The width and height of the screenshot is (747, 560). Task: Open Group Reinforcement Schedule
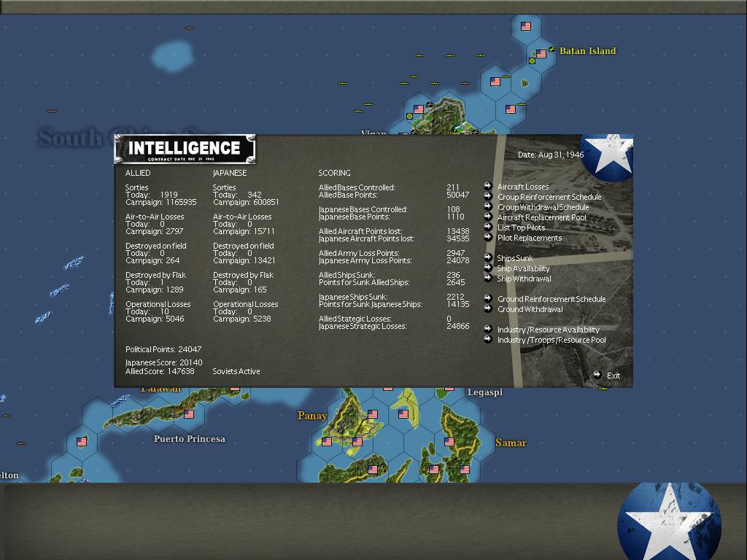coord(549,197)
